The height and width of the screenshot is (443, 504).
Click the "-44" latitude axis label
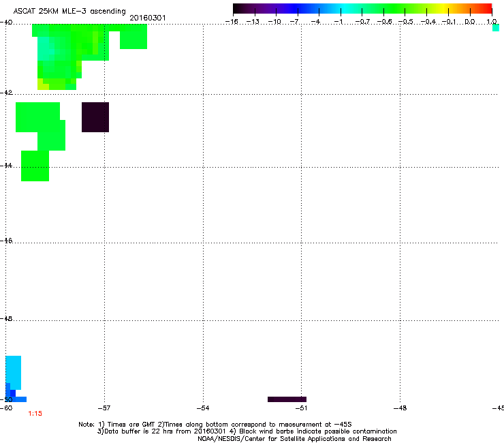[x=6, y=166]
